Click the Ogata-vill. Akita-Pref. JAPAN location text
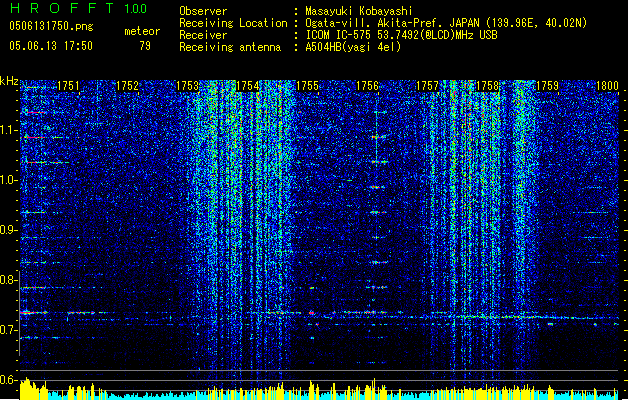The width and height of the screenshot is (629, 400). click(446, 23)
